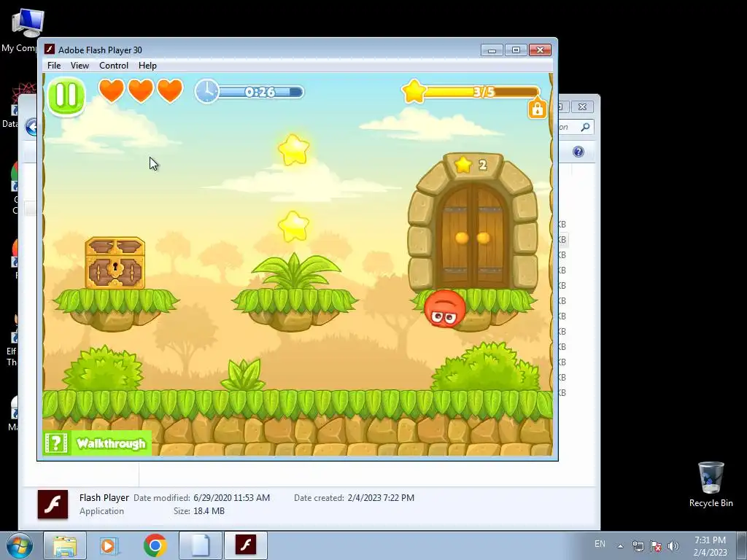Image resolution: width=747 pixels, height=560 pixels.
Task: Click the blank document taskbar icon
Action: [200, 545]
